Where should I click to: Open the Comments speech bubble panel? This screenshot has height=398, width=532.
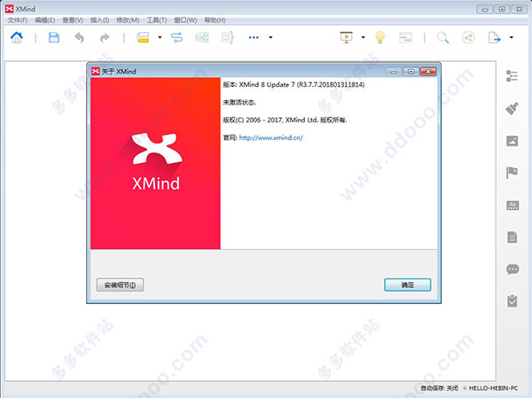[x=512, y=269]
